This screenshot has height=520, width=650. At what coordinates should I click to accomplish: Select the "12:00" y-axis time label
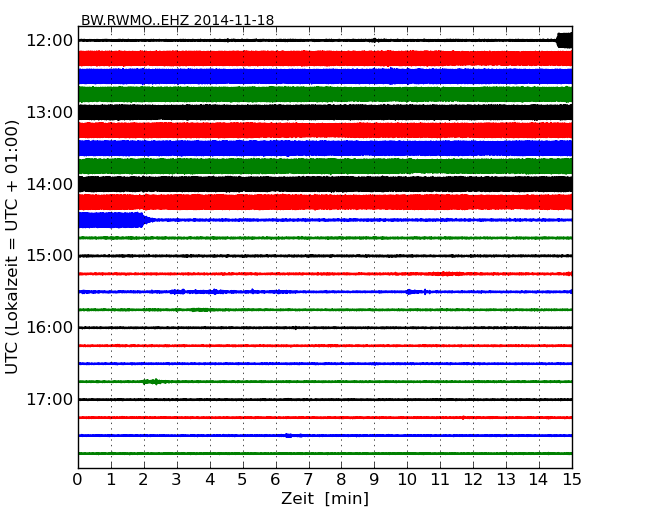click(x=49, y=41)
